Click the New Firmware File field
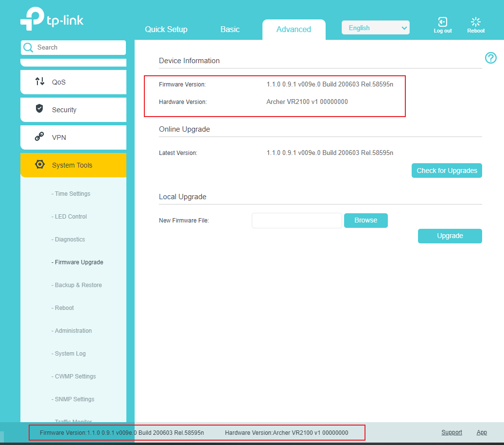The image size is (504, 445). [296, 221]
